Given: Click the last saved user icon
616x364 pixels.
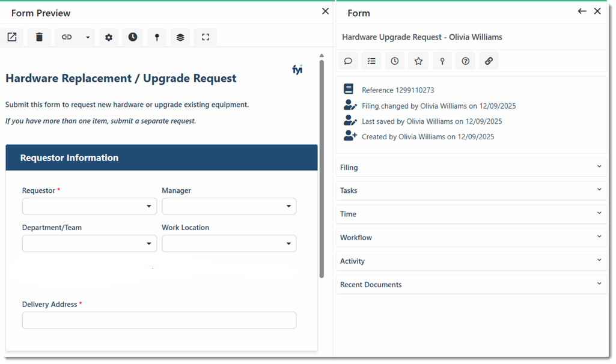Looking at the screenshot, I should coord(350,120).
